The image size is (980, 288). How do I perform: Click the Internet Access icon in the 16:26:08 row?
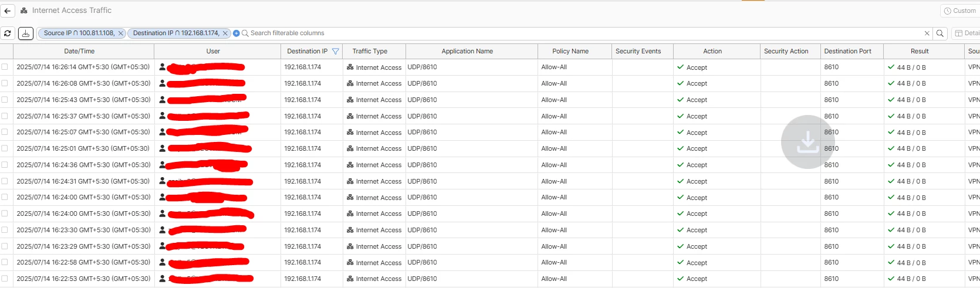tap(350, 84)
